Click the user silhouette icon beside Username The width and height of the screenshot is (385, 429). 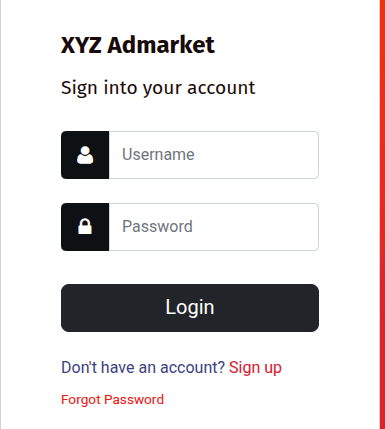[x=85, y=155]
